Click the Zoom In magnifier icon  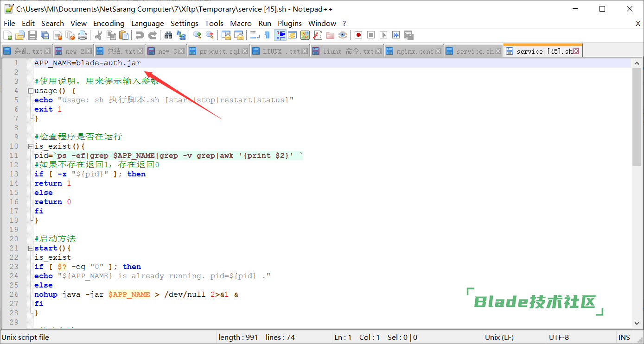click(197, 35)
